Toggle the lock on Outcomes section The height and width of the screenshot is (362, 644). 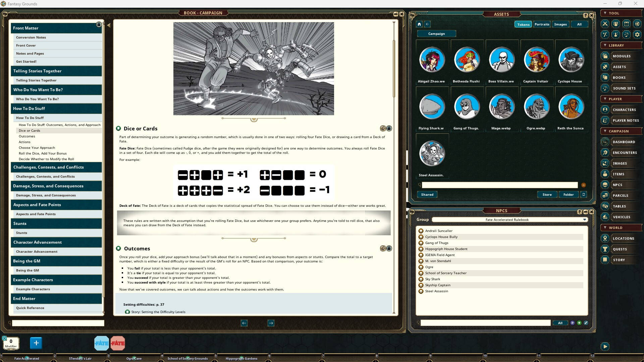(389, 248)
